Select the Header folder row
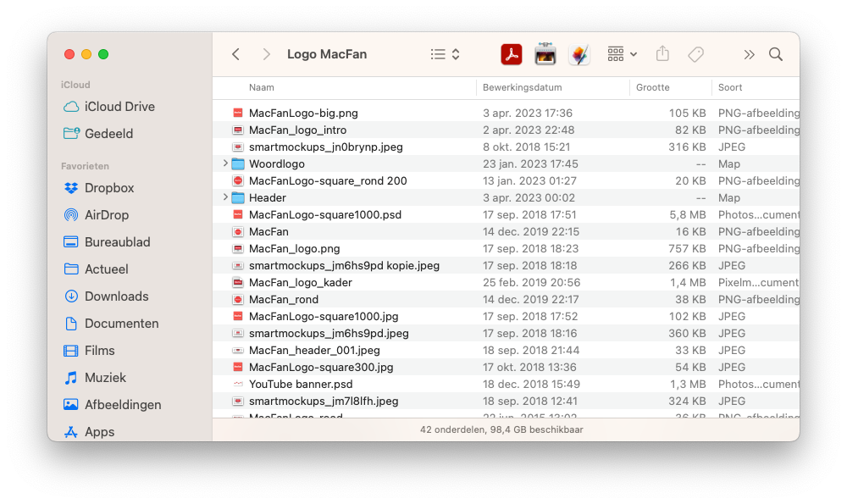The height and width of the screenshot is (504, 847). (507, 197)
